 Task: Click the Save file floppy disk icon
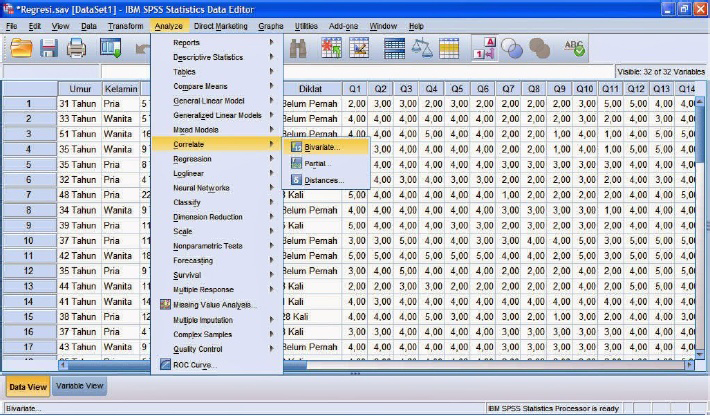[x=48, y=47]
